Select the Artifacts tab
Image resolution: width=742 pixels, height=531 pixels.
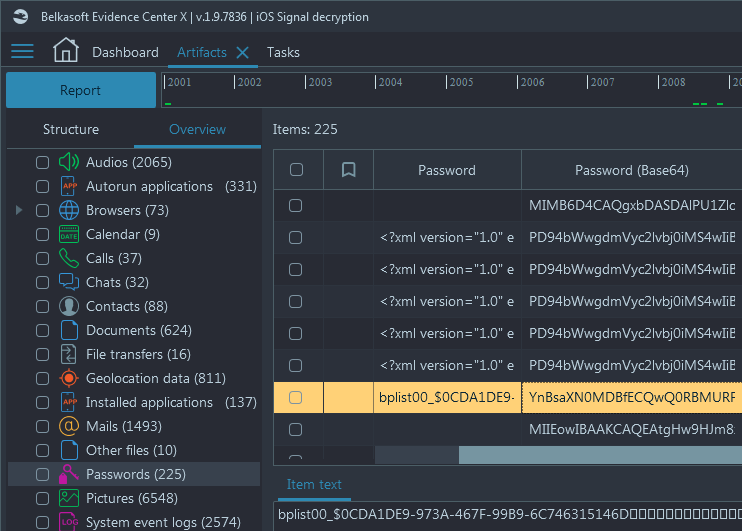[202, 52]
